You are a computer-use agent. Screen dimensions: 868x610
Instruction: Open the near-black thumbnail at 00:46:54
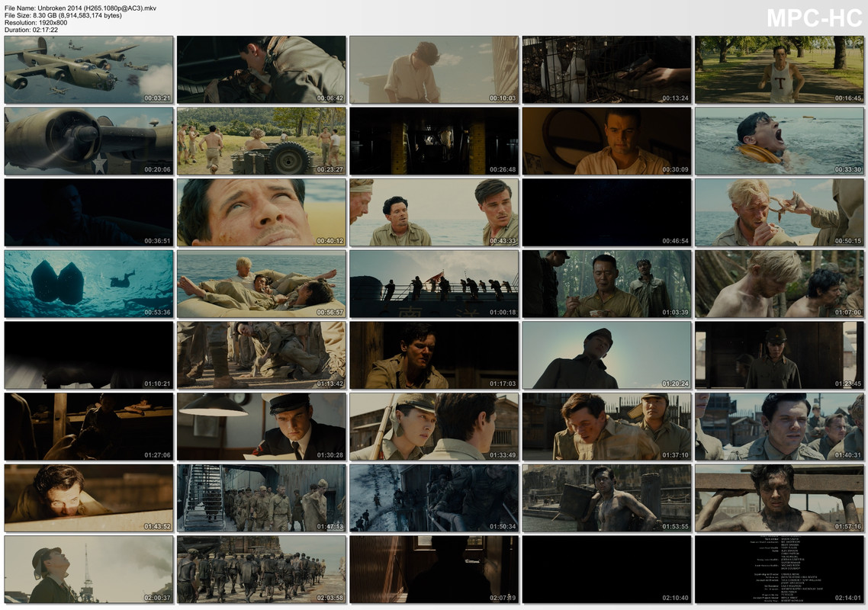point(606,213)
